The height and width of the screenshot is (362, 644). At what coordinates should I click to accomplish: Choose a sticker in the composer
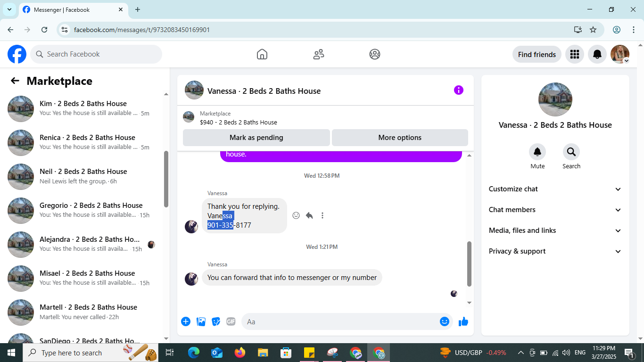pos(216,321)
